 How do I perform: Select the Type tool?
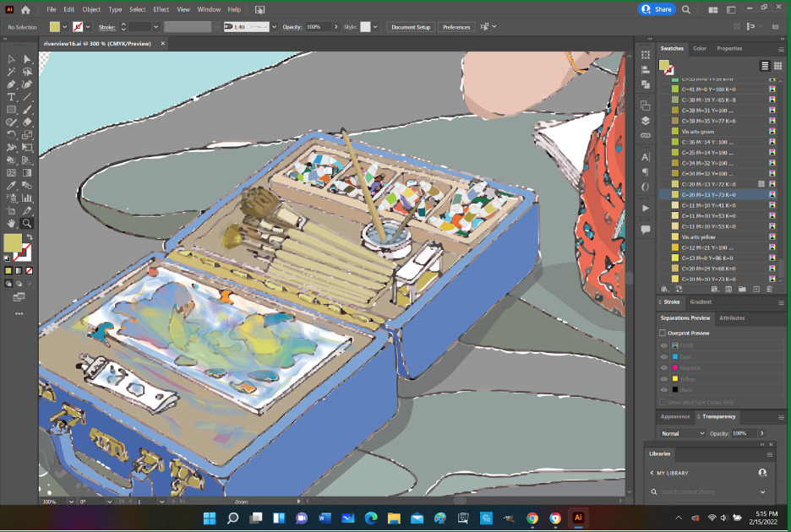[11, 97]
